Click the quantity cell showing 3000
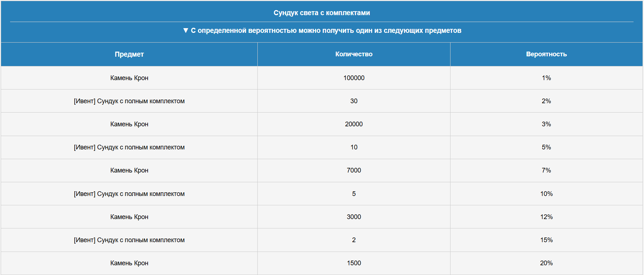The height and width of the screenshot is (275, 644). [x=354, y=217]
